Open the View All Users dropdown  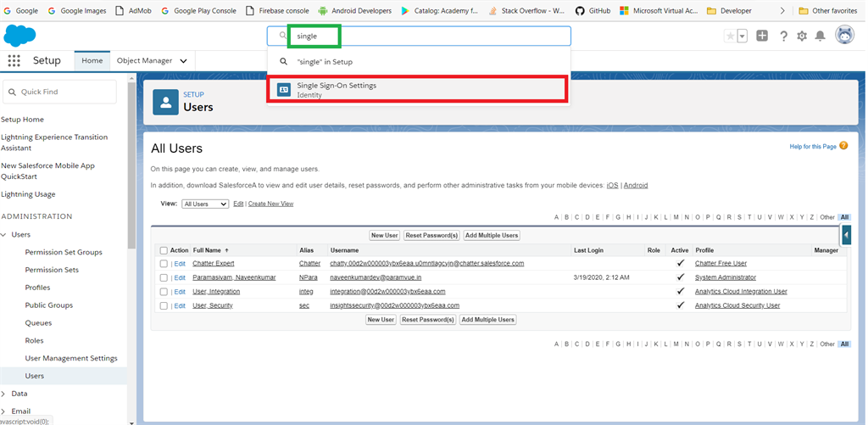(x=205, y=204)
